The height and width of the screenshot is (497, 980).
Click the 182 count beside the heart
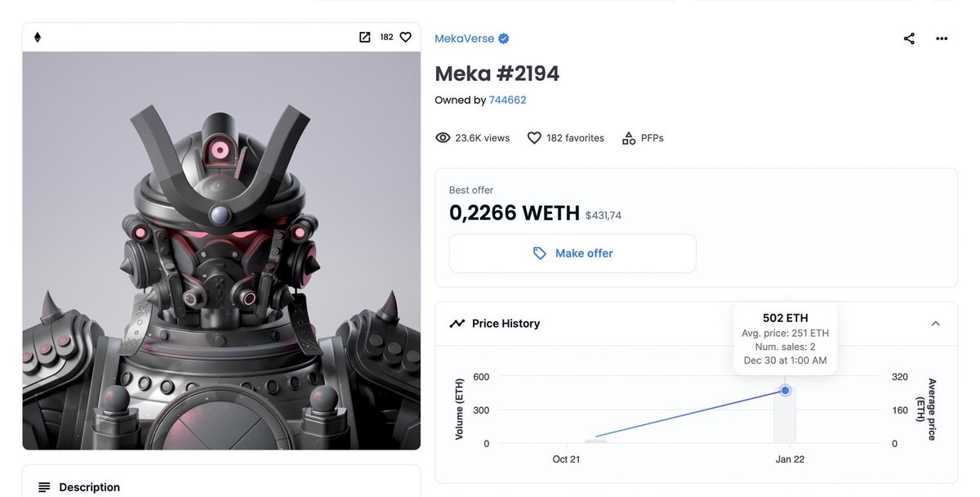pyautogui.click(x=387, y=37)
